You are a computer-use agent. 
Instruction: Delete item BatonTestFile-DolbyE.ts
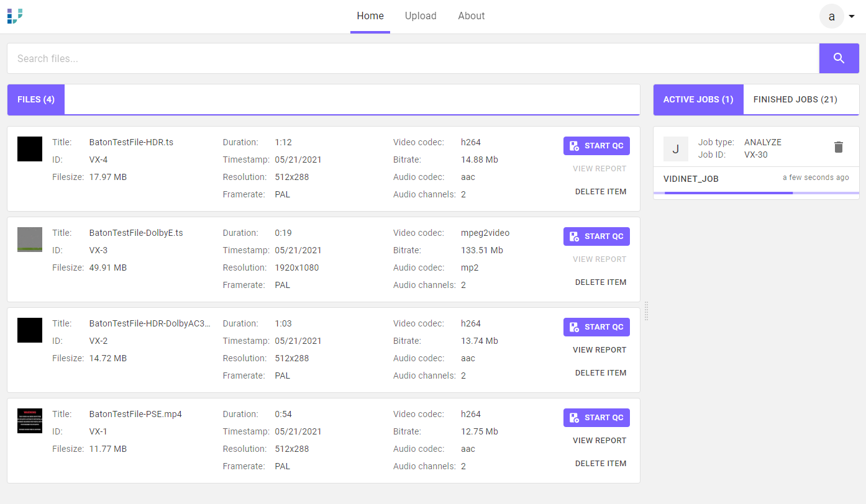coord(600,282)
